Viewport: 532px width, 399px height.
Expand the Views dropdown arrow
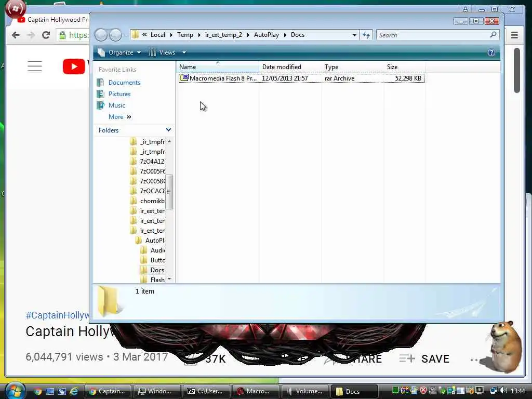coord(184,52)
